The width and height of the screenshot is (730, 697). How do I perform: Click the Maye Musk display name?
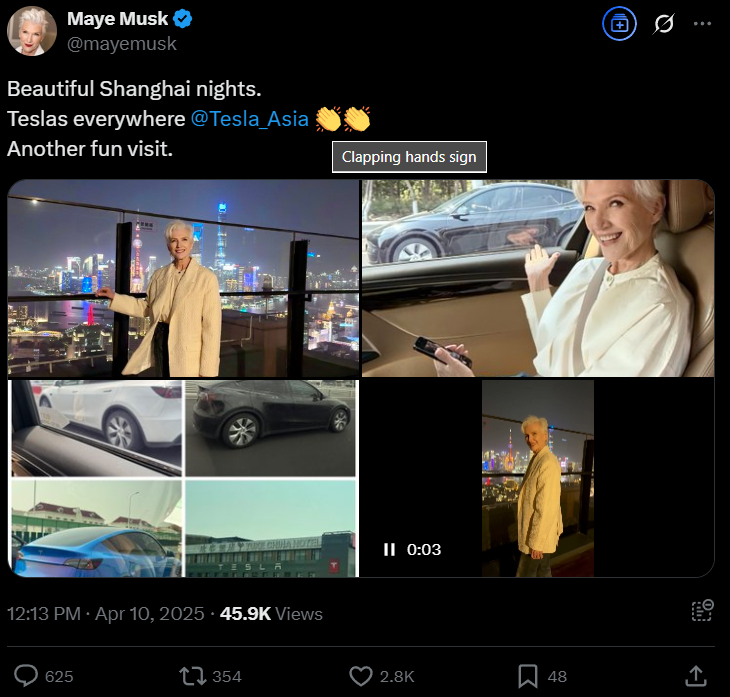117,19
